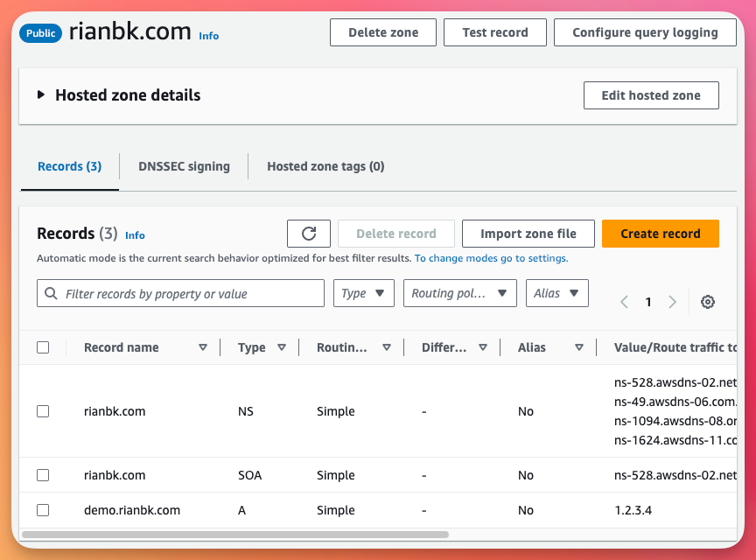Click ns-1094.awsdns-08 value line
Viewport: 756px width, 560px height.
(x=675, y=421)
